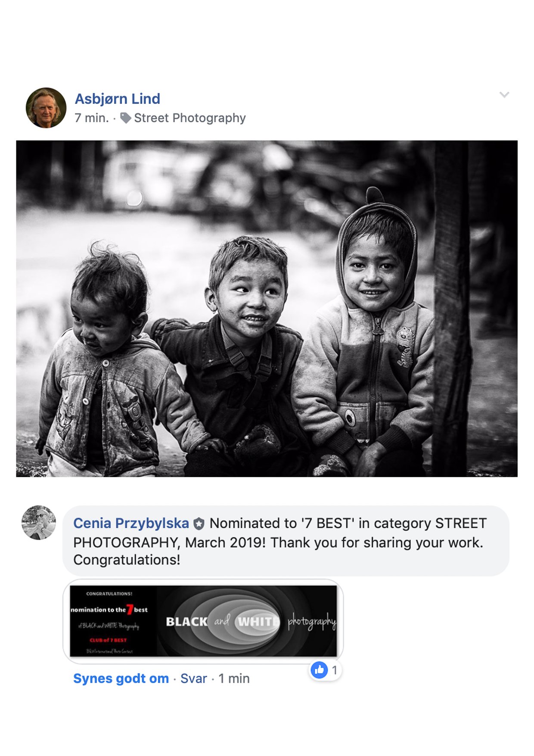
Task: Click the blue thumbs-up reaction icon
Action: pos(319,670)
